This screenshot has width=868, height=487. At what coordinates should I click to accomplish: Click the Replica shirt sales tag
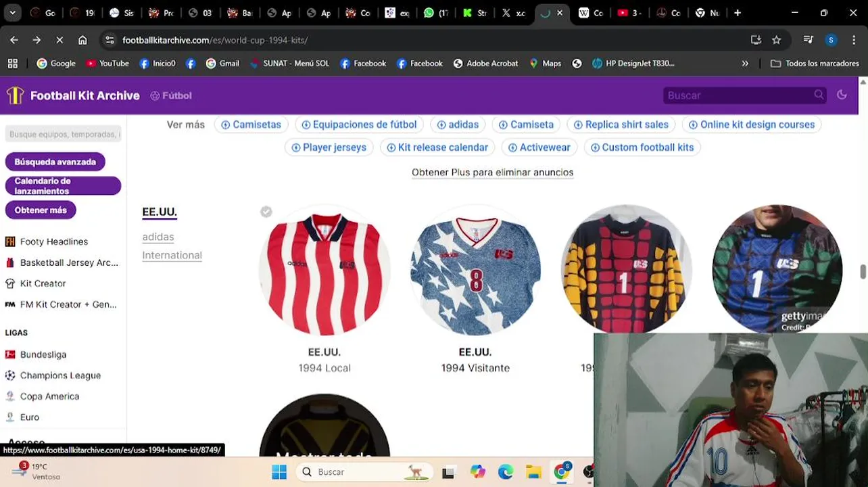621,124
